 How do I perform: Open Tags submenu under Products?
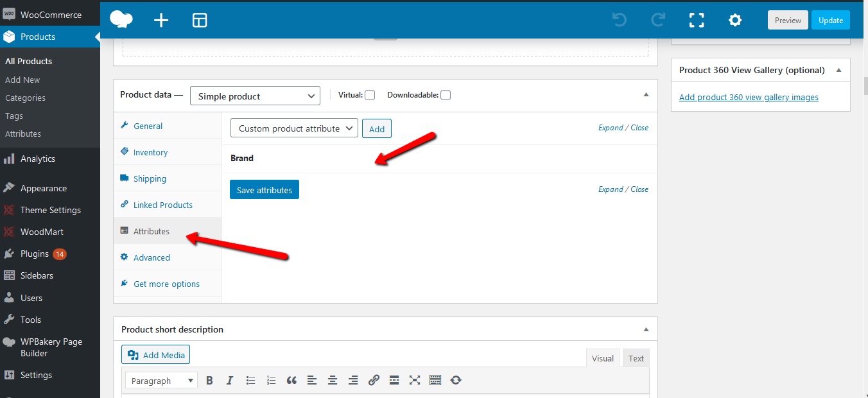pyautogui.click(x=14, y=116)
